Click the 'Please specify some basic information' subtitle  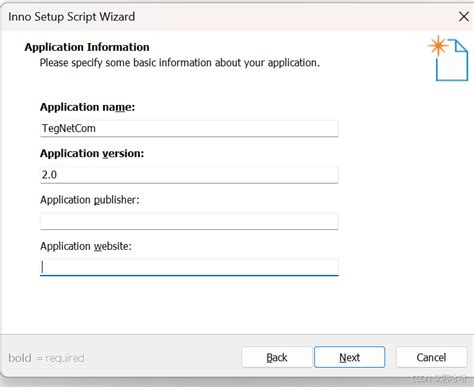pyautogui.click(x=180, y=63)
